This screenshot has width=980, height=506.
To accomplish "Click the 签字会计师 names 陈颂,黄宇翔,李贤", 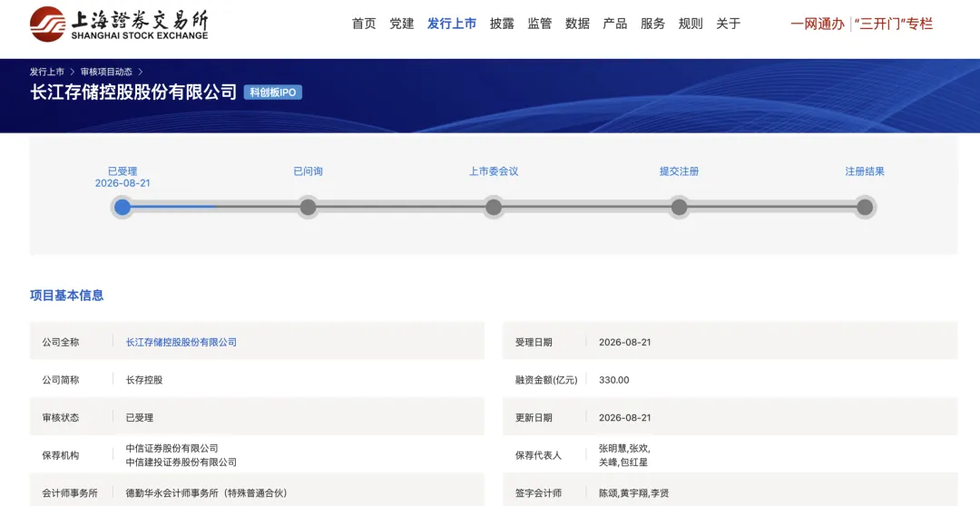I will (x=633, y=493).
